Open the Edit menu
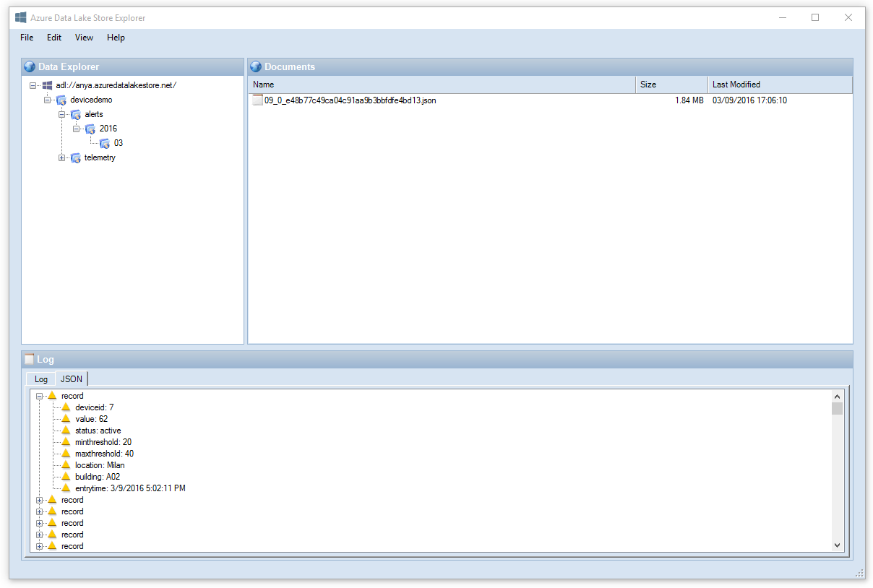873x588 pixels. [54, 38]
